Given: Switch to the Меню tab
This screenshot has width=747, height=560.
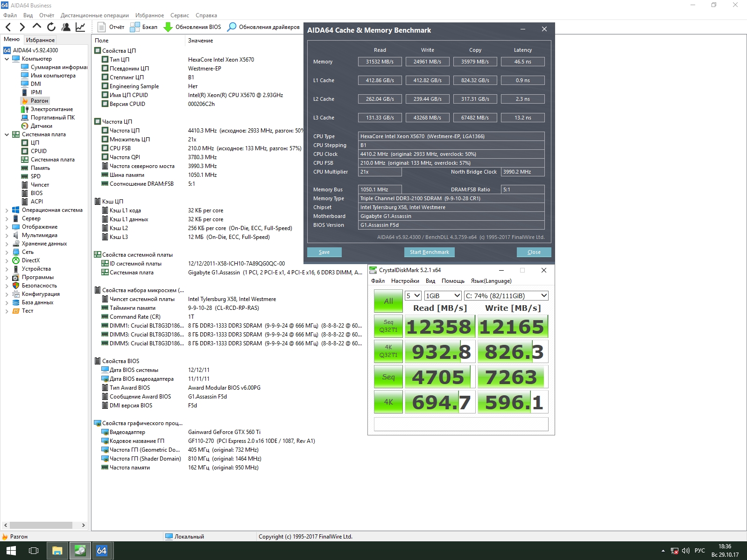Looking at the screenshot, I should (12, 39).
